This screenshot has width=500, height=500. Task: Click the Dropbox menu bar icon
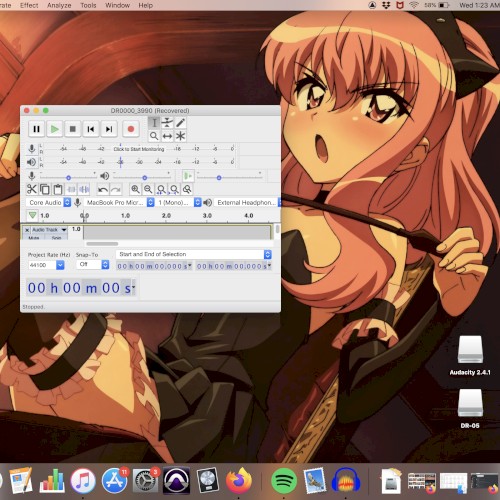pos(386,5)
